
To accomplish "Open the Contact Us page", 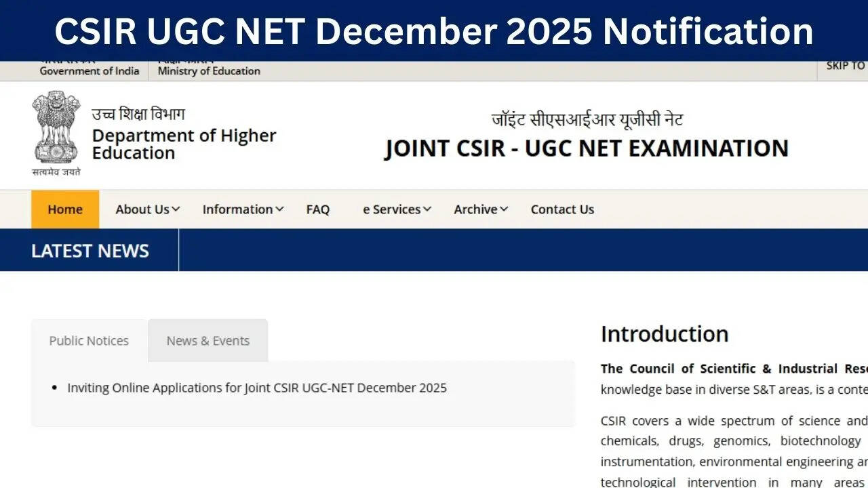I will coord(562,209).
